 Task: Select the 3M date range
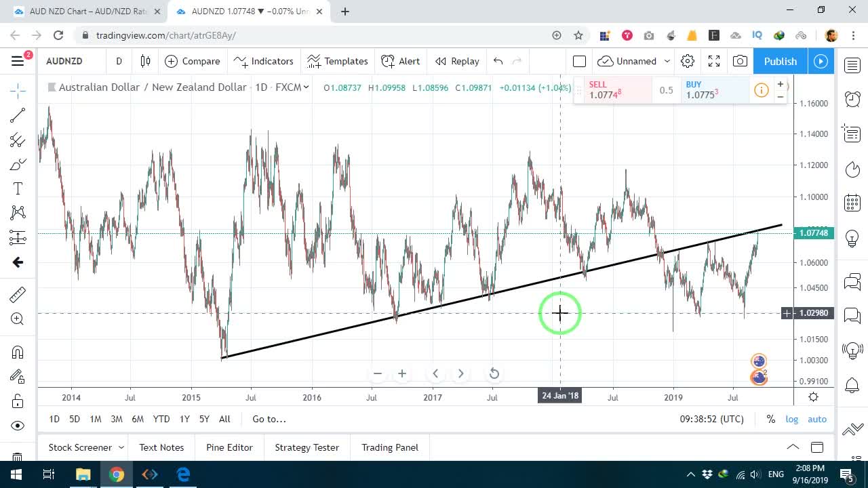[x=117, y=419]
